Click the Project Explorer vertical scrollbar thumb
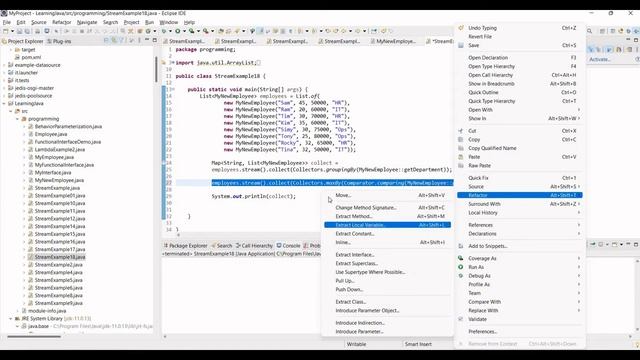The width and height of the screenshot is (640, 360). point(156,69)
